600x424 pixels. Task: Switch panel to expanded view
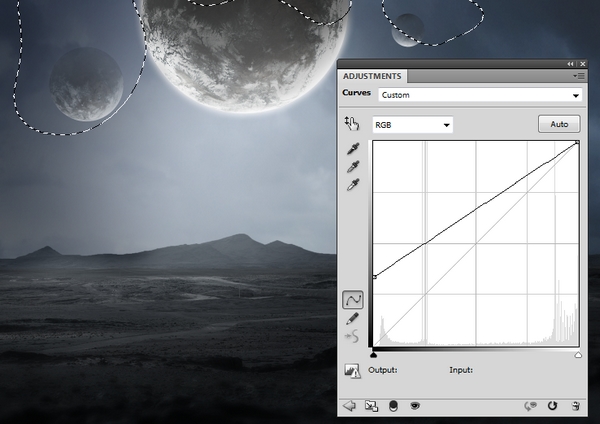click(x=370, y=406)
